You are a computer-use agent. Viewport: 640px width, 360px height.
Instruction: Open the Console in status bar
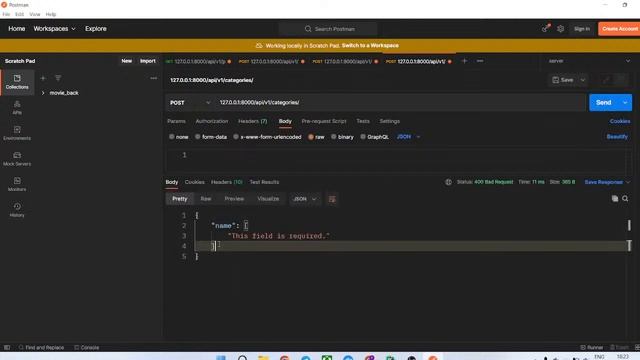click(87, 347)
